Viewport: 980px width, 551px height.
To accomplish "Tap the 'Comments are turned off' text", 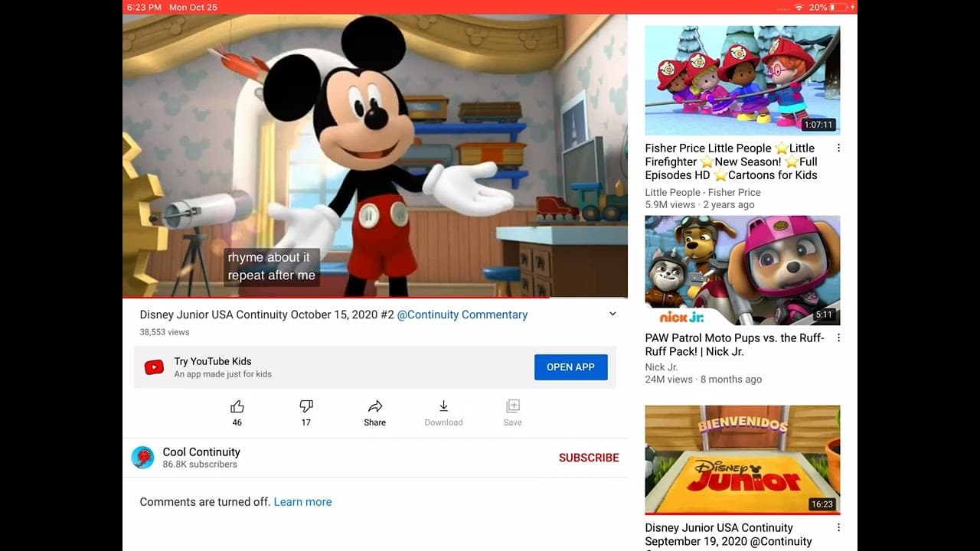I will click(205, 502).
